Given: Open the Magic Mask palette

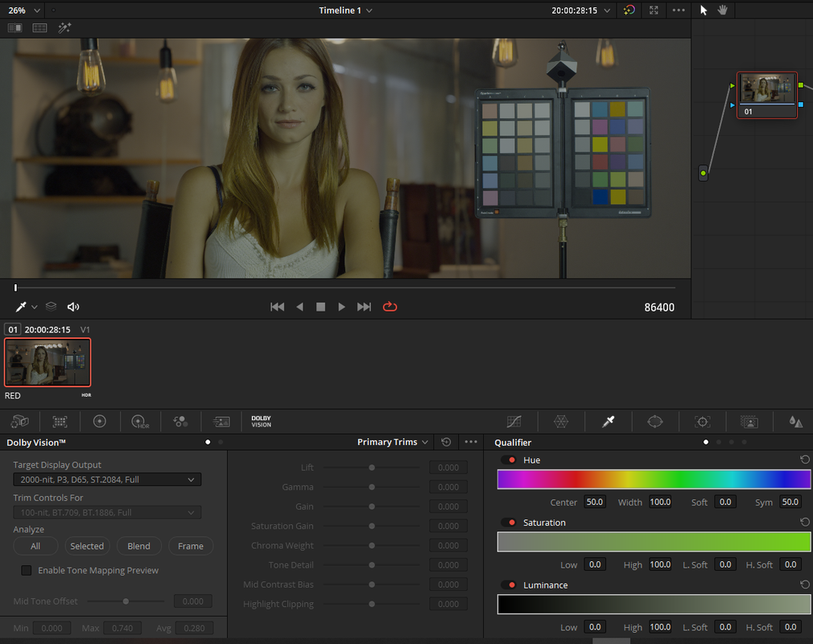Looking at the screenshot, I should point(749,422).
